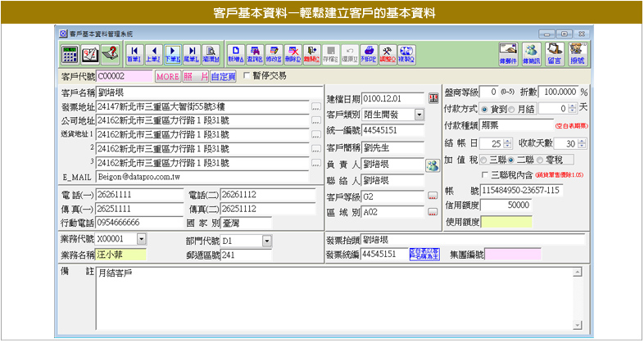Switch to the 自定頁 tab

tap(223, 76)
